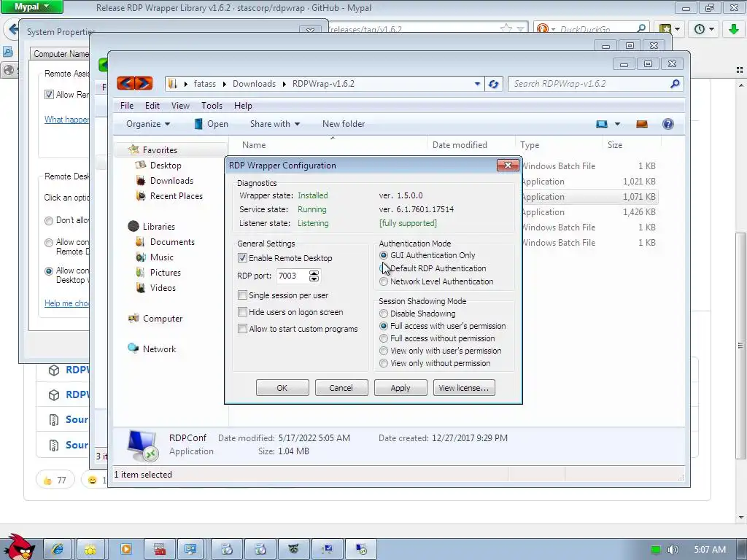This screenshot has width=747, height=560.
Task: Click the Network icon in navigation pane
Action: [133, 349]
